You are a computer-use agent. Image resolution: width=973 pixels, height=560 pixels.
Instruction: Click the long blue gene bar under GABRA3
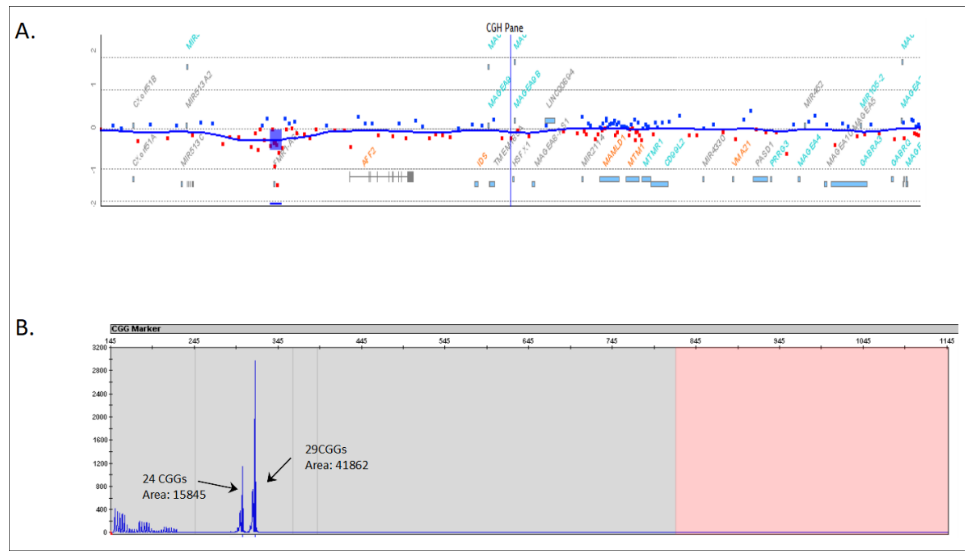point(849,184)
